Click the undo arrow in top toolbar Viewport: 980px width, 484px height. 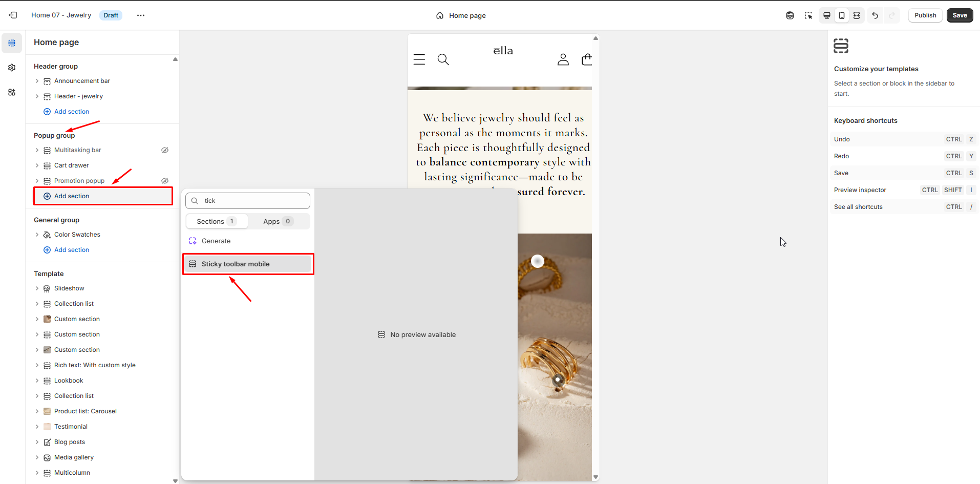pyautogui.click(x=875, y=15)
